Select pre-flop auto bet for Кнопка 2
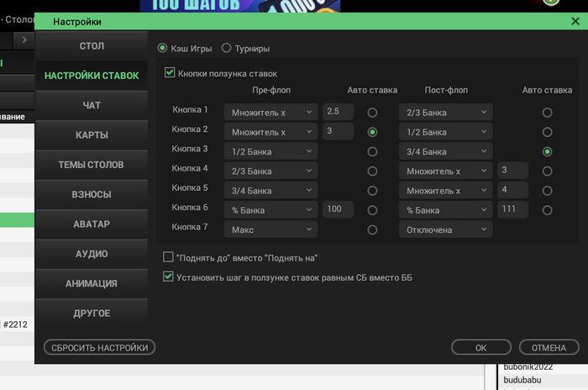 tap(372, 132)
